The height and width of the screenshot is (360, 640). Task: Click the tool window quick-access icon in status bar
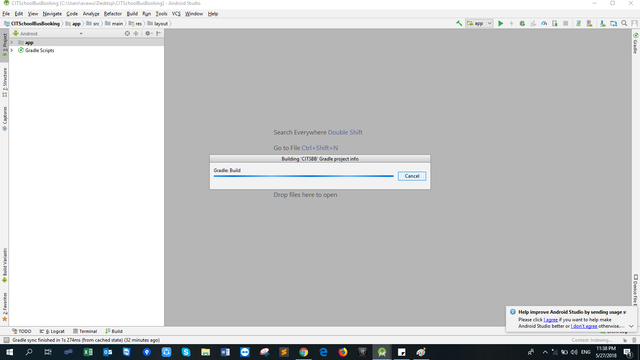click(6, 340)
